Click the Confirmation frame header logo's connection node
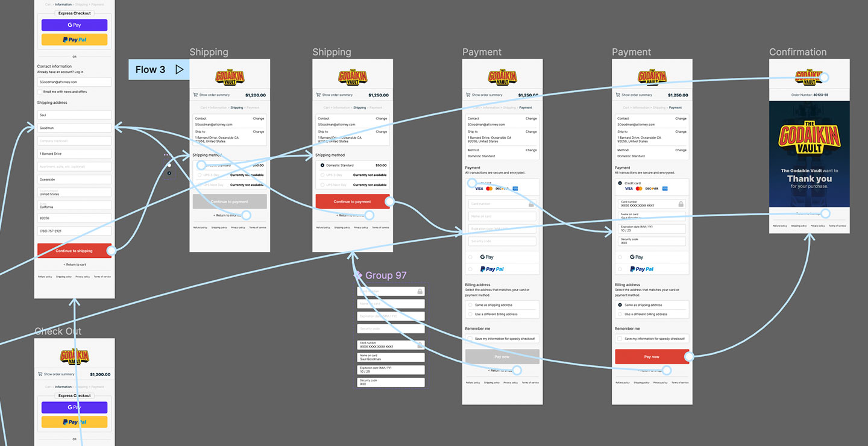868x446 pixels. pos(825,77)
